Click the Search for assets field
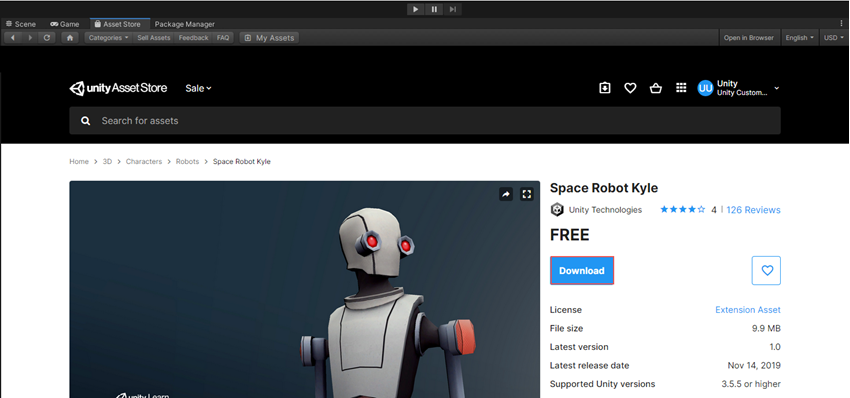Image resolution: width=850 pixels, height=398 pixels. [x=425, y=120]
